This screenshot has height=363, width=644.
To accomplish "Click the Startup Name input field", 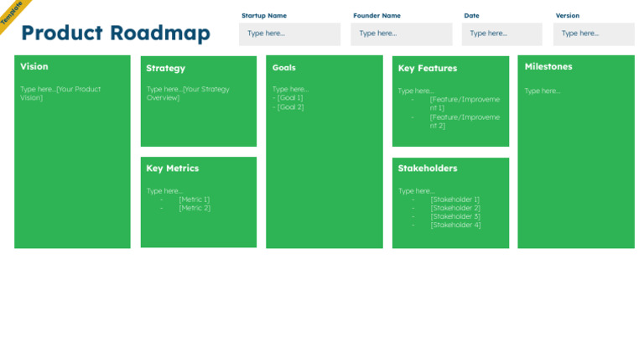I will (289, 34).
